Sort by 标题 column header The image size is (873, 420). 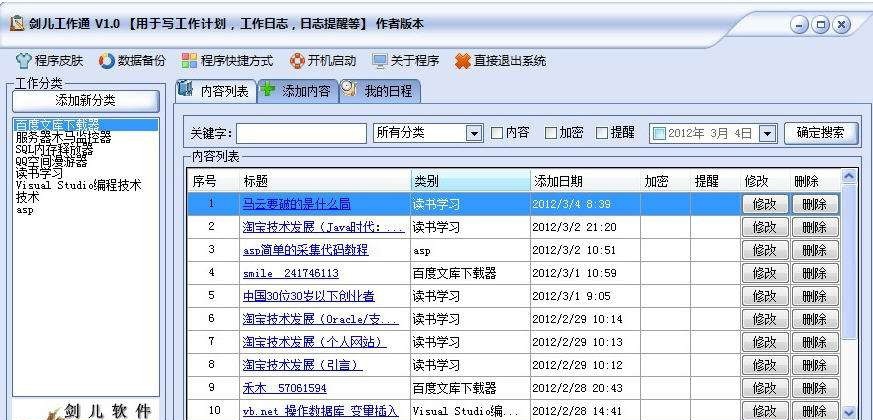(x=325, y=181)
